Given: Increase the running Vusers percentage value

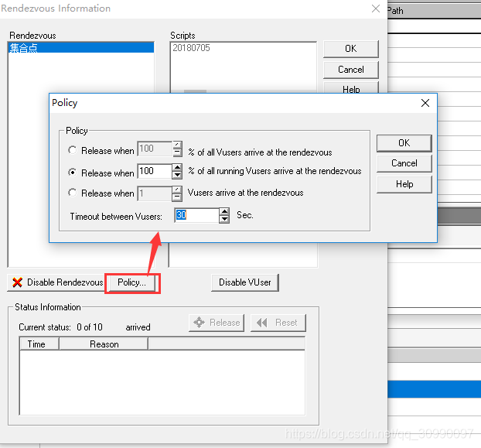Looking at the screenshot, I should click(x=177, y=167).
